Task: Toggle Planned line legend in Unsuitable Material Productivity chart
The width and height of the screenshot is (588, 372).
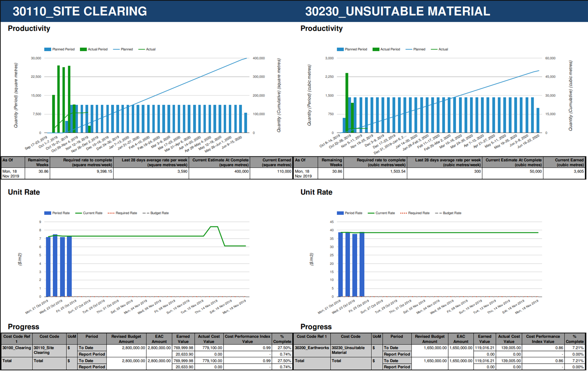Action: click(x=416, y=49)
